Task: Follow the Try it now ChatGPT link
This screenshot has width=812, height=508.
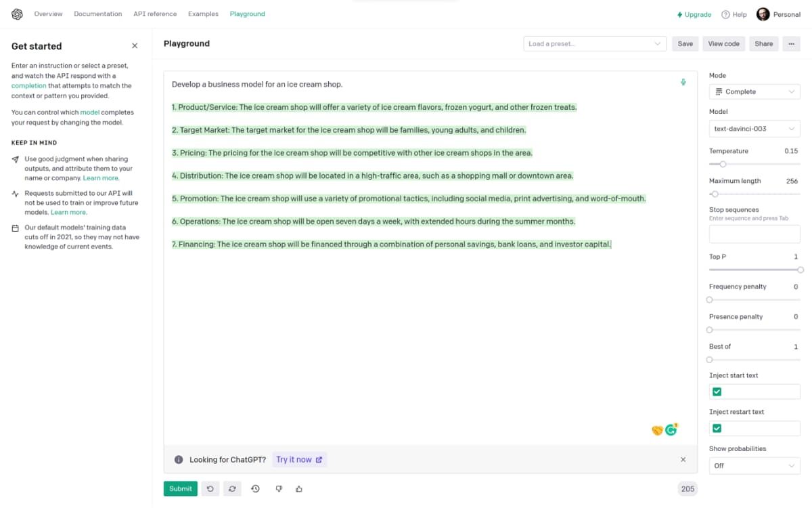Action: coord(295,459)
